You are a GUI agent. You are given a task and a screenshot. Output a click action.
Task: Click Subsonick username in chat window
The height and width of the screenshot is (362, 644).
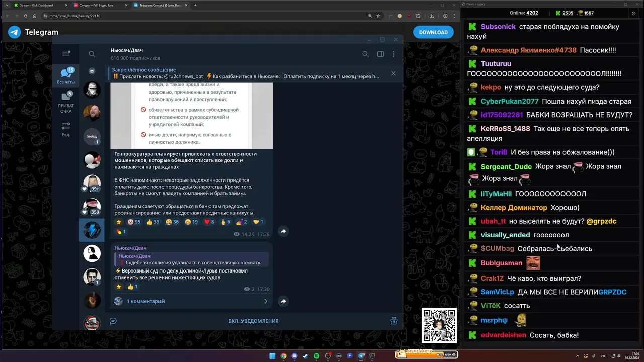[x=498, y=27]
